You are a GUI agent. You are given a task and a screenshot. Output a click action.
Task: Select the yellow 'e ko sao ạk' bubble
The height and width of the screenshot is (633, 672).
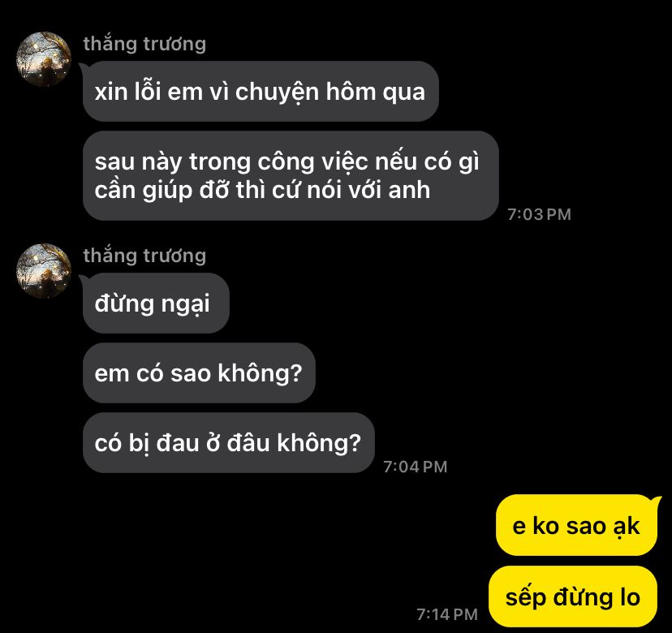point(576,525)
